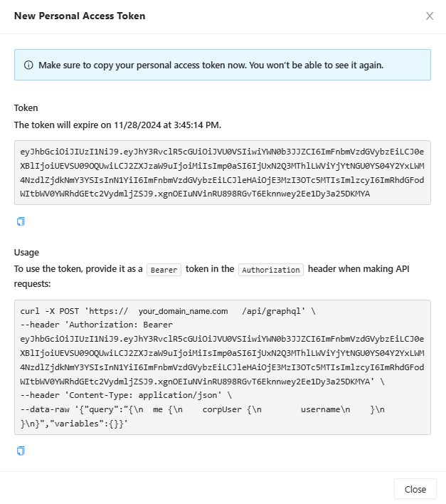Click your_domain_name.com in the curl URL
Screen dimensions: 446x504
pyautogui.click(x=183, y=311)
